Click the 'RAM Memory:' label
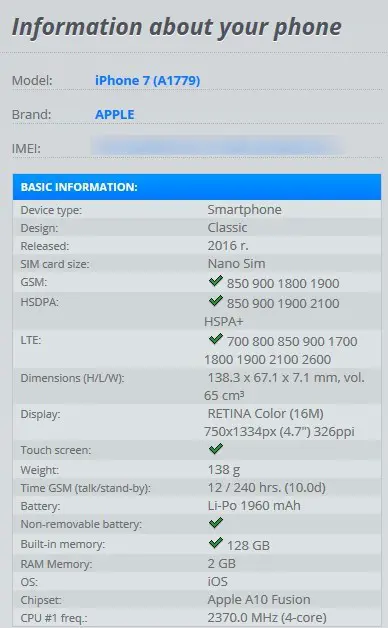 [x=56, y=564]
